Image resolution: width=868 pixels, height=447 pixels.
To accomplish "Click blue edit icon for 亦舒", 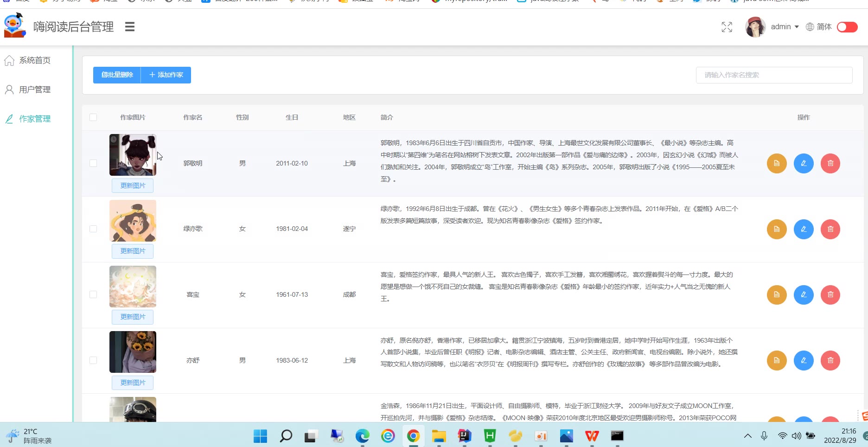I will pos(804,360).
